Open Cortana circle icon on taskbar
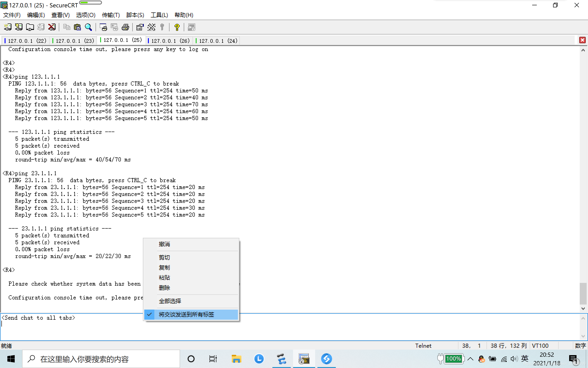 (191, 359)
